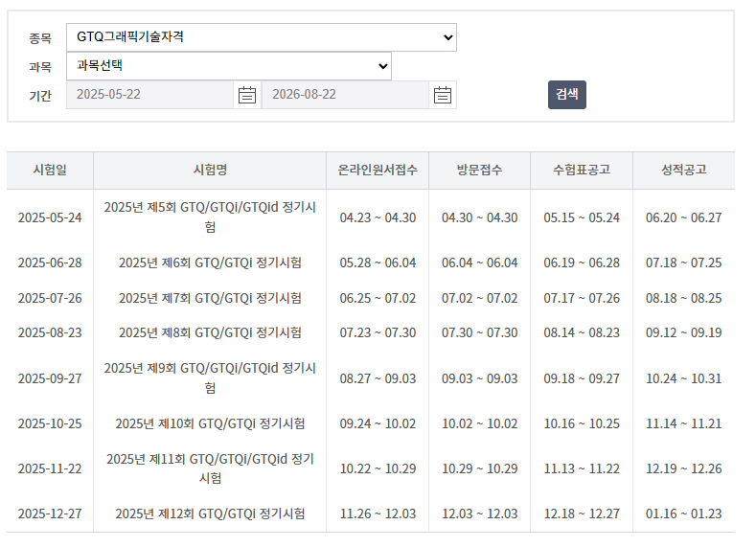
Task: Click visit registration cell 10.29 ~ 10.29
Action: (x=480, y=468)
